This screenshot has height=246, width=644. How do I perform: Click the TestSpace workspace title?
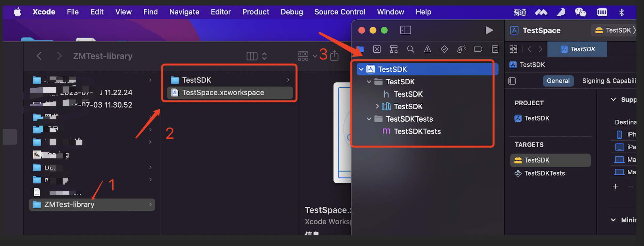(x=541, y=30)
